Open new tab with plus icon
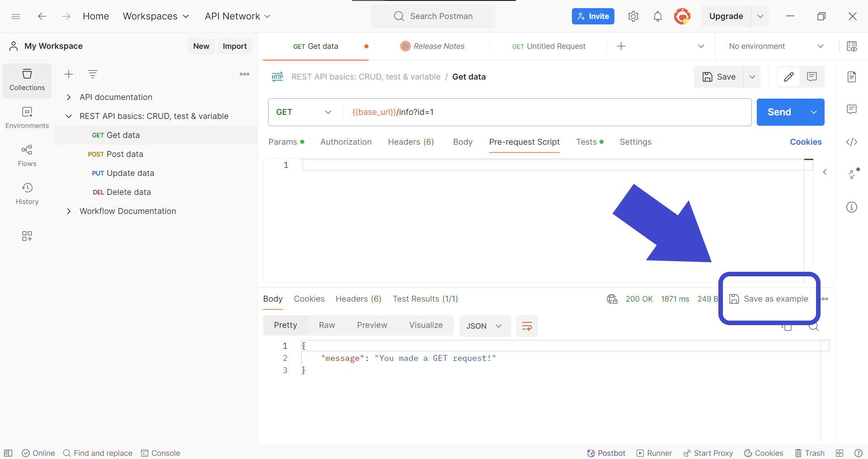The width and height of the screenshot is (868, 459). [621, 46]
